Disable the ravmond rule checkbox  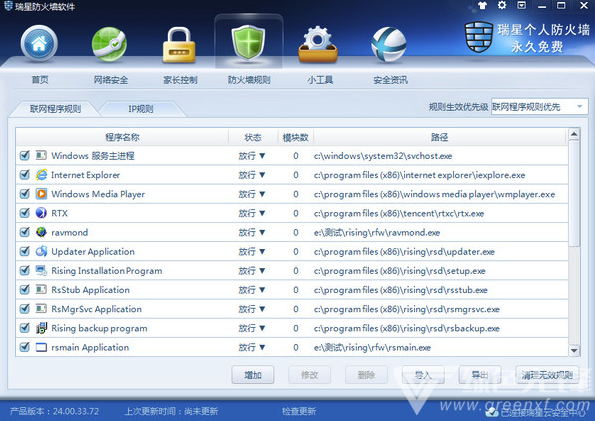point(25,232)
